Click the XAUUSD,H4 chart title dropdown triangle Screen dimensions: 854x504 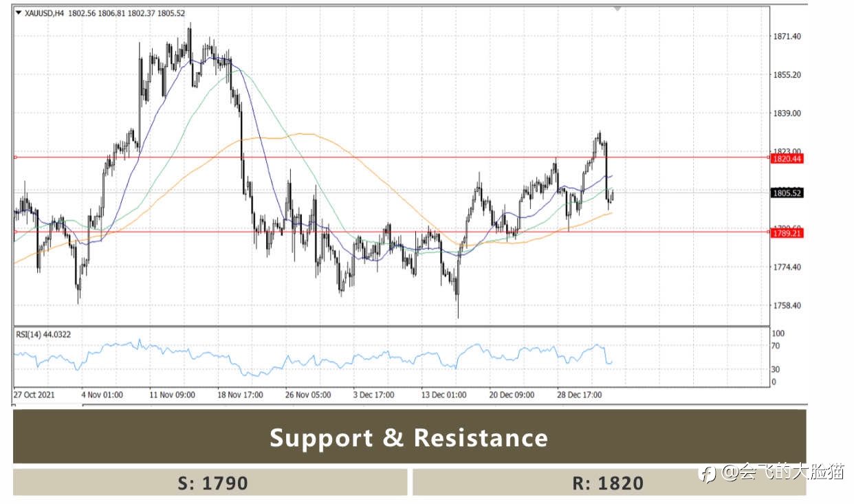(19, 12)
